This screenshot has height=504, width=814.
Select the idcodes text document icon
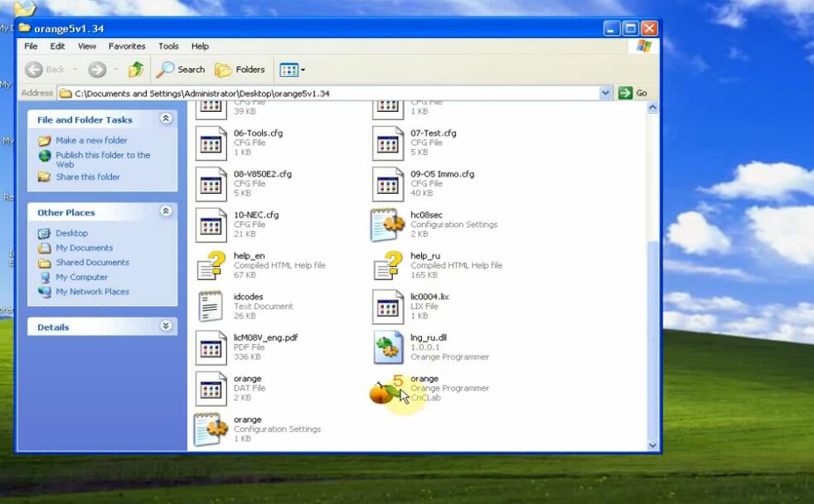[x=211, y=306]
